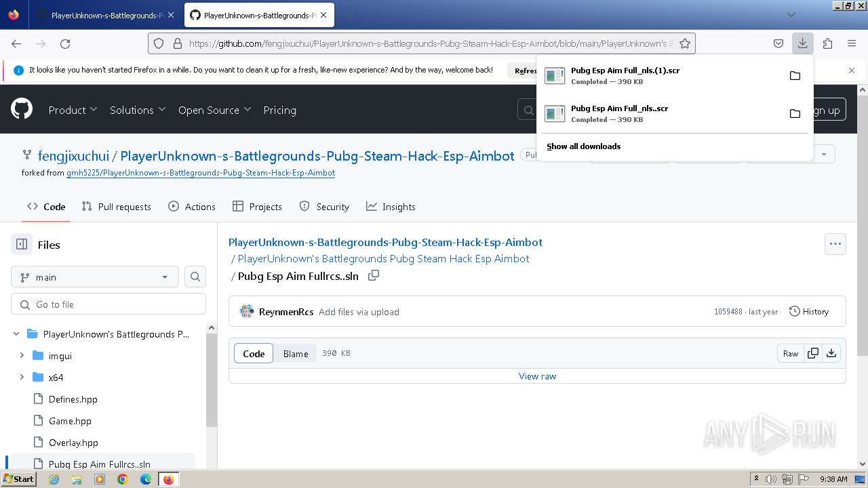Open fengjixuchui user link
Image resolution: width=868 pixels, height=488 pixels.
pyautogui.click(x=73, y=156)
